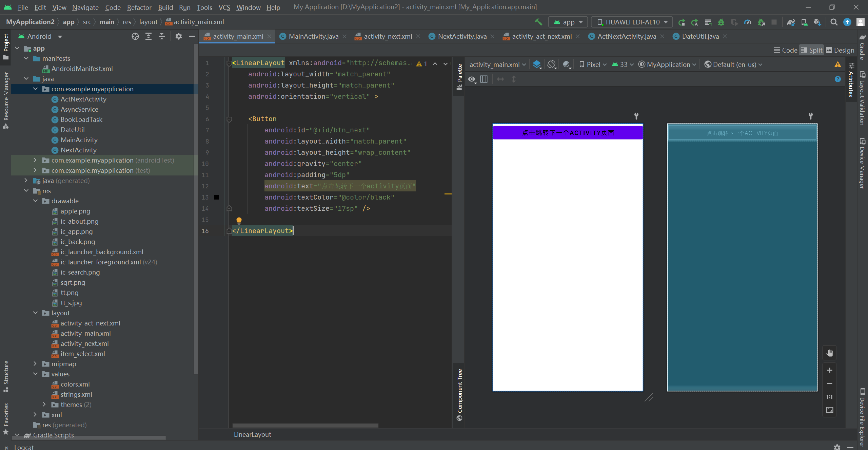Click the layout breadcrumb in navigation bar
The image size is (868, 450).
148,22
